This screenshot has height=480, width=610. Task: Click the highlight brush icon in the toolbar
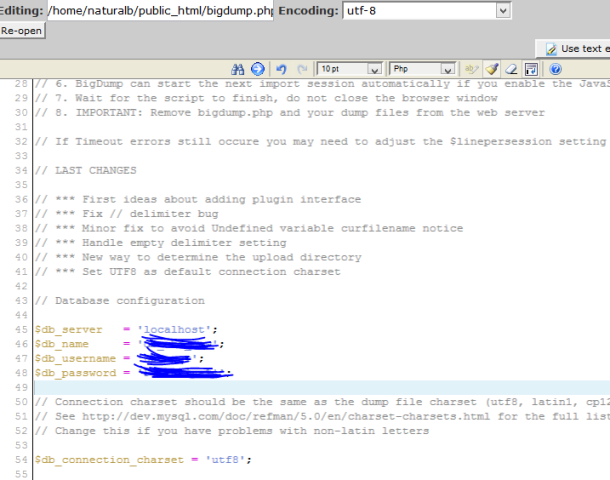point(492,69)
